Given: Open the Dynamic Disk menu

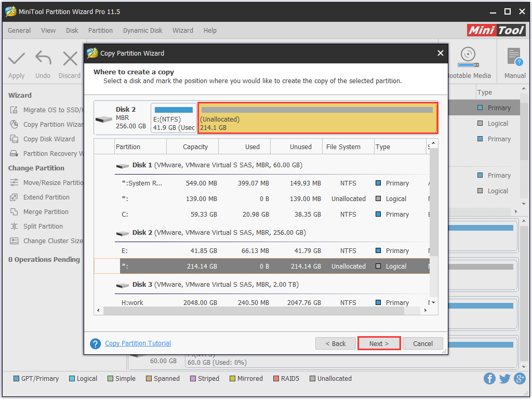Looking at the screenshot, I should coord(142,31).
